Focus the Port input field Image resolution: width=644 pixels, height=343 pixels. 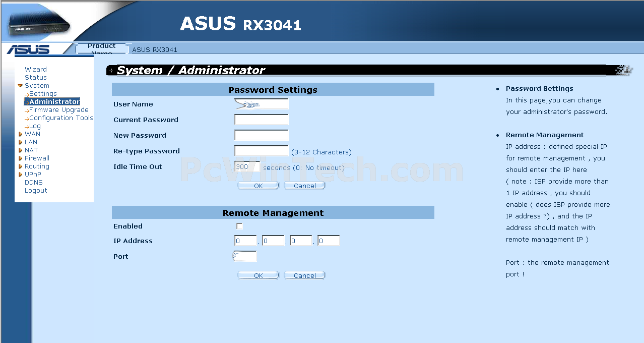point(245,256)
